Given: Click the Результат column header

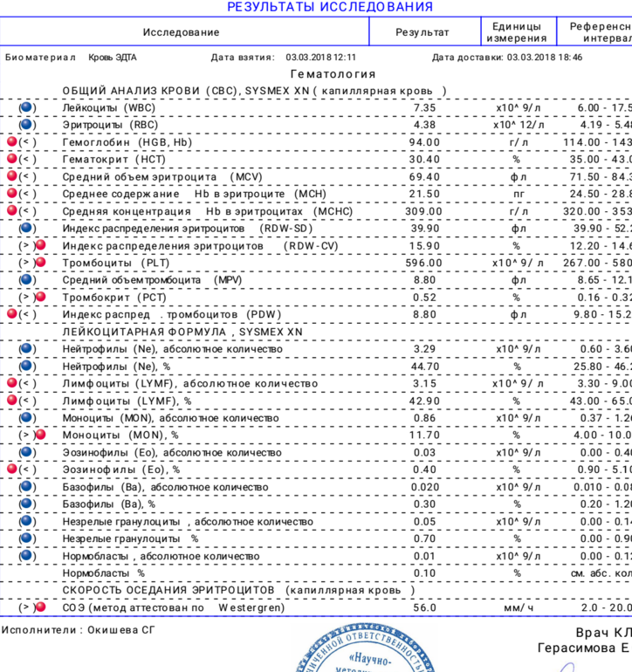Looking at the screenshot, I should coord(422,32).
